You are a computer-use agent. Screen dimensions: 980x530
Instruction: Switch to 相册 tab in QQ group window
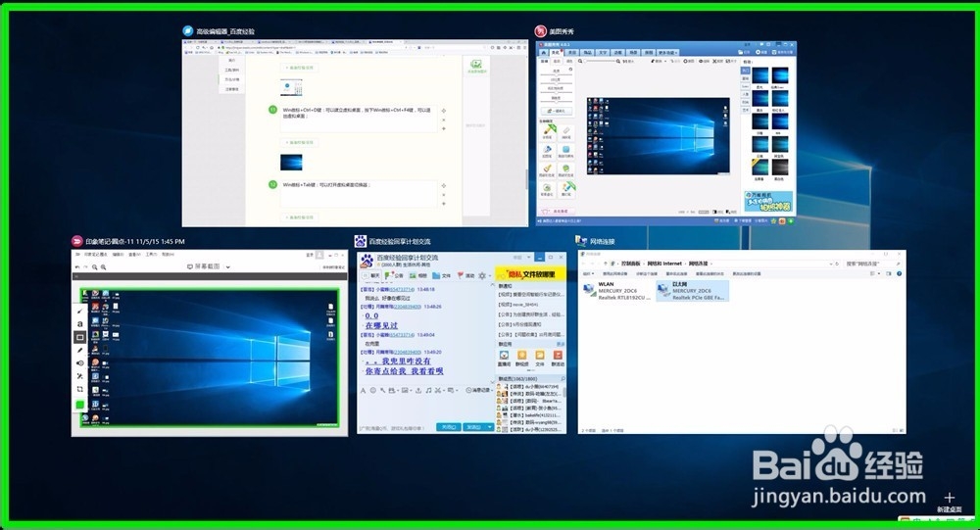(x=418, y=275)
